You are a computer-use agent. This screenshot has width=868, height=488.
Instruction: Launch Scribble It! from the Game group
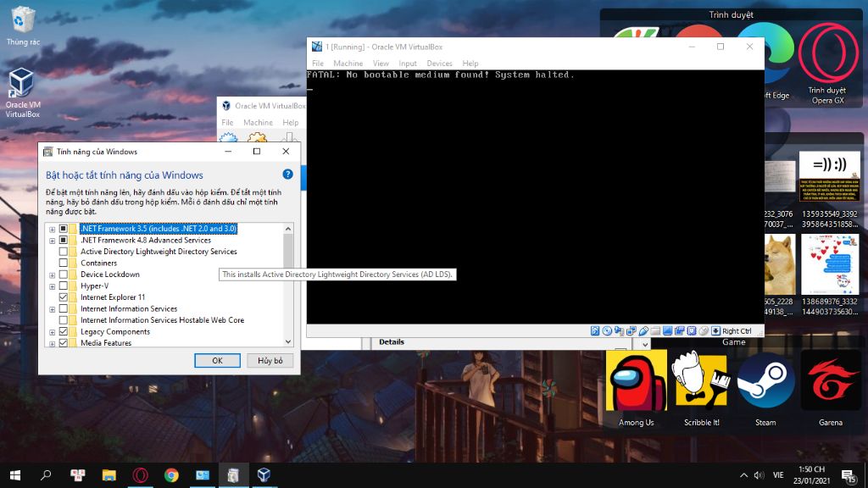701,388
